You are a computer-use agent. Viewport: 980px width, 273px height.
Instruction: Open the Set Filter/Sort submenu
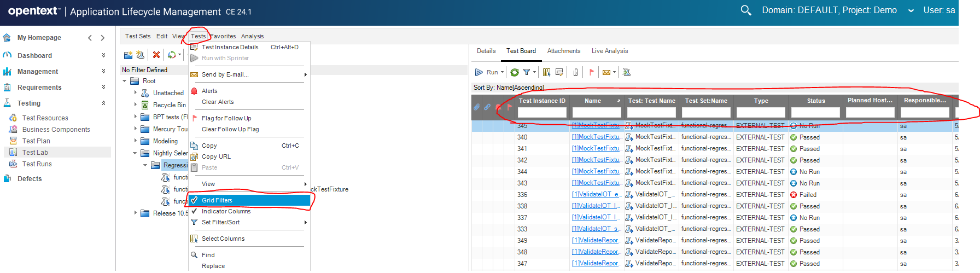point(249,222)
